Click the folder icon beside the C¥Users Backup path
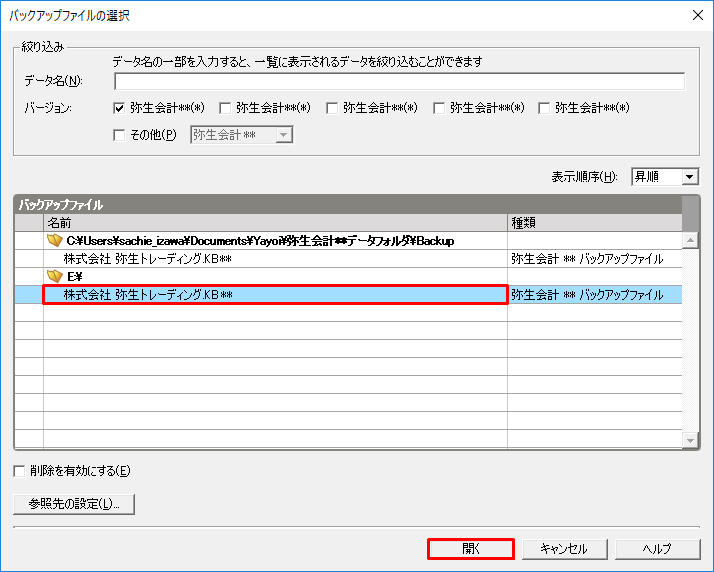 pyautogui.click(x=55, y=240)
